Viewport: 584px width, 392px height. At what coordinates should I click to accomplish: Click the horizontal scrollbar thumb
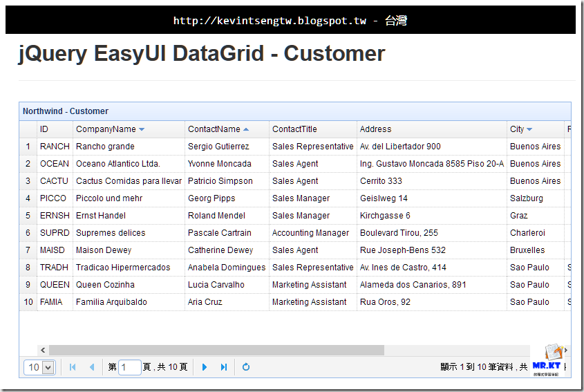click(x=217, y=350)
